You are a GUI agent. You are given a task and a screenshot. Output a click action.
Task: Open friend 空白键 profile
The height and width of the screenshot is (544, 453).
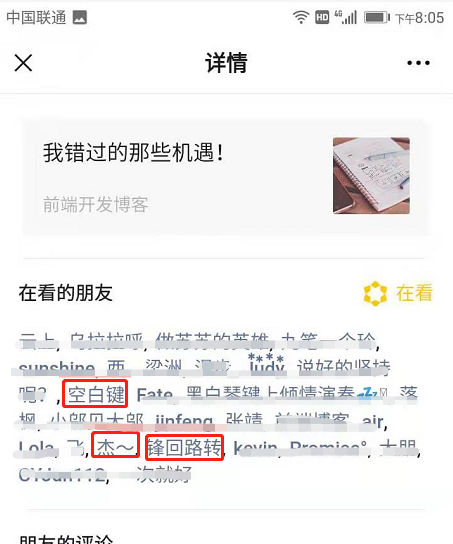96,394
